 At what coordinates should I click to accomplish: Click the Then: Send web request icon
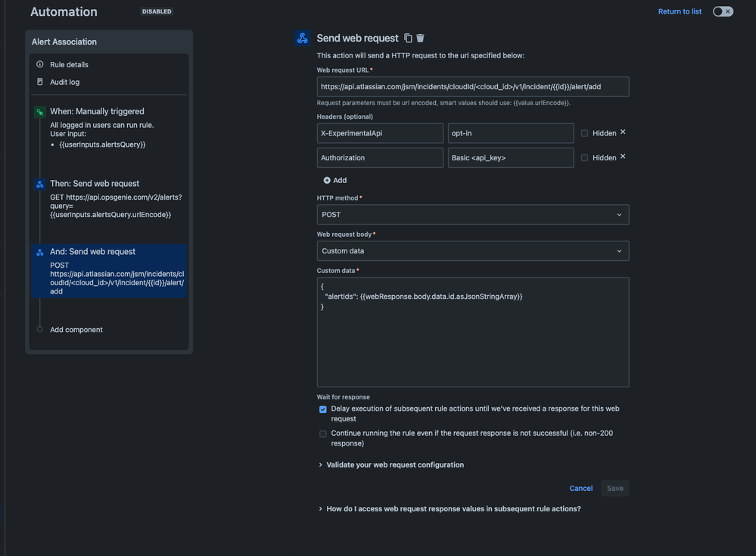(x=40, y=184)
